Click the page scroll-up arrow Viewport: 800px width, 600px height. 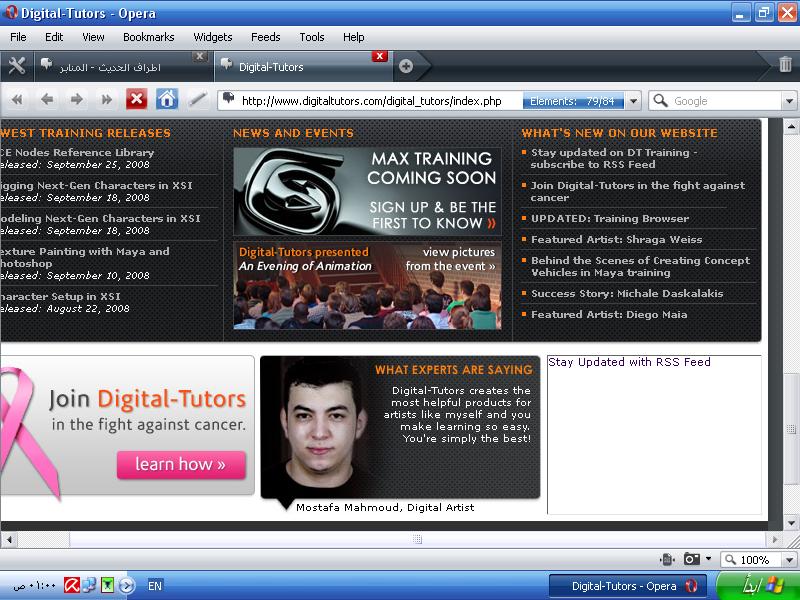[791, 125]
